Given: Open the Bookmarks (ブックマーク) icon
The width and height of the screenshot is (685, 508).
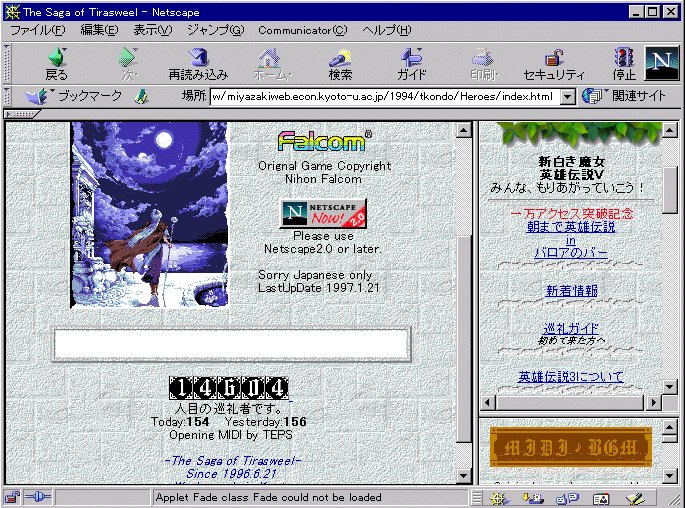Looking at the screenshot, I should pos(37,96).
